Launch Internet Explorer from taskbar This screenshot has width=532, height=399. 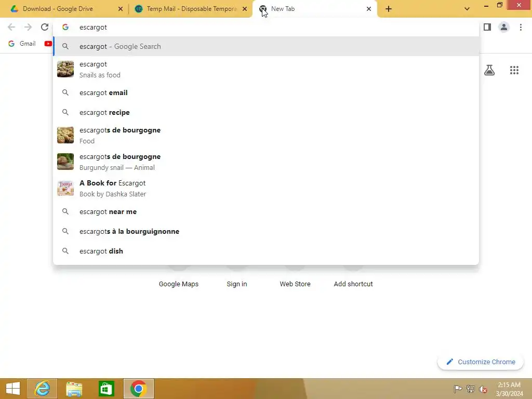tap(42, 389)
